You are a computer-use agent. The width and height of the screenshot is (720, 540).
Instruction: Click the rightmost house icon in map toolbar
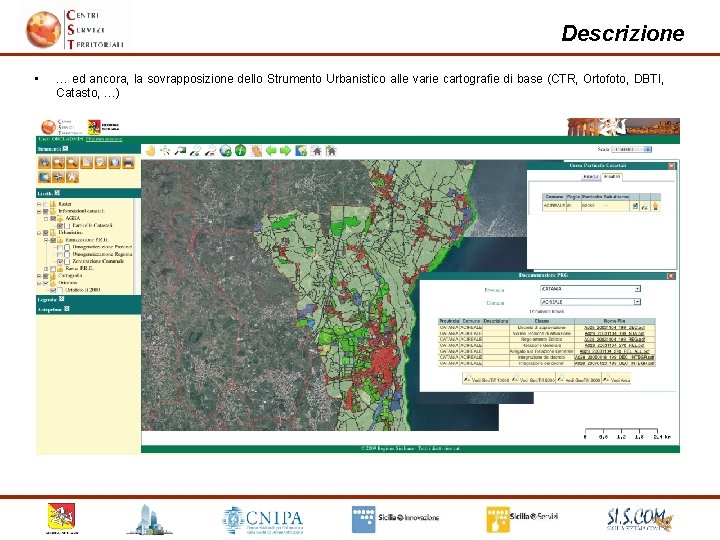pyautogui.click(x=331, y=151)
